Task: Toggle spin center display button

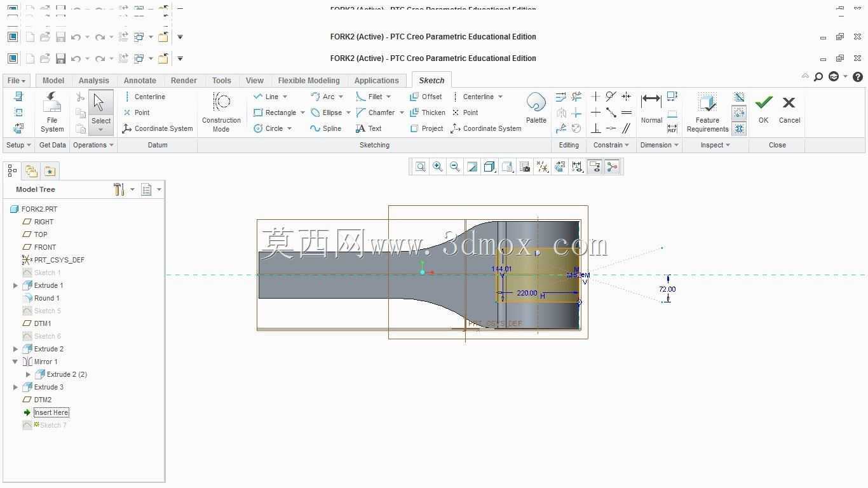Action: pos(612,166)
